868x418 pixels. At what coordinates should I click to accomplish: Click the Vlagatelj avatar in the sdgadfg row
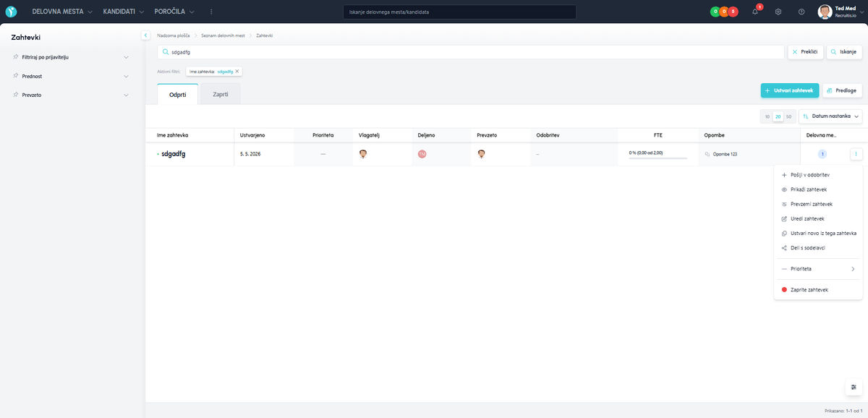(363, 154)
